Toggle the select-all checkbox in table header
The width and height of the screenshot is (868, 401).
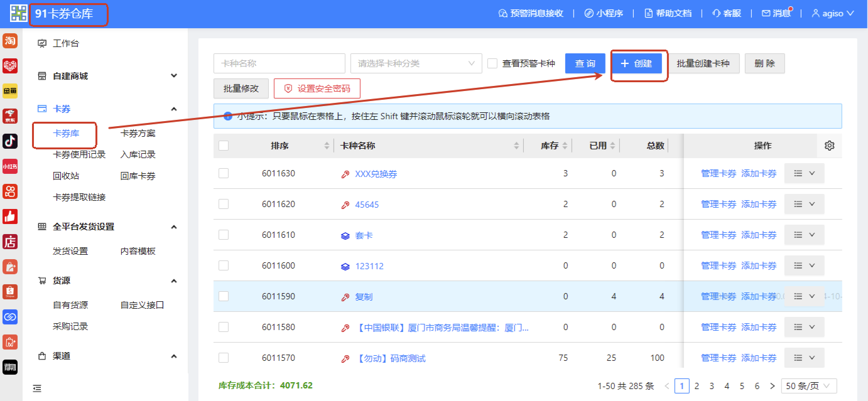[x=224, y=146]
